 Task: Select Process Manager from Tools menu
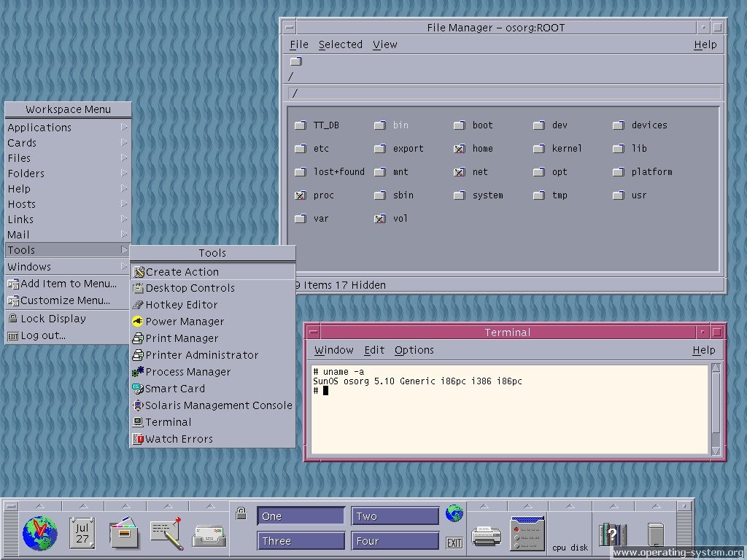[187, 372]
